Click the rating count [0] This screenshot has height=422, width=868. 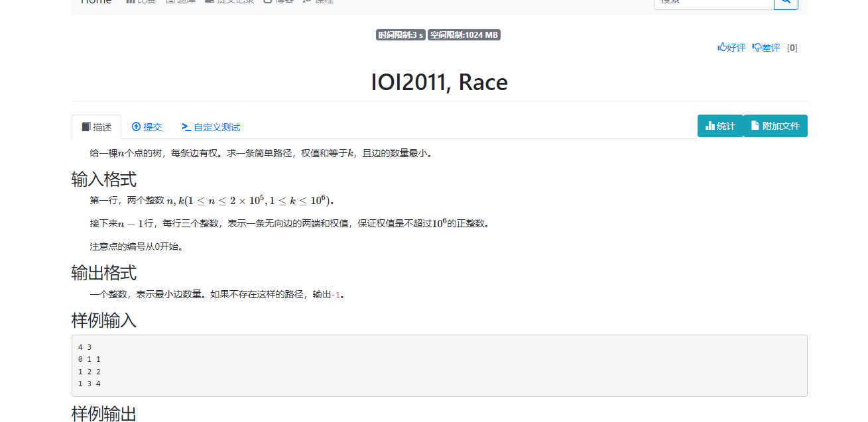click(x=792, y=48)
